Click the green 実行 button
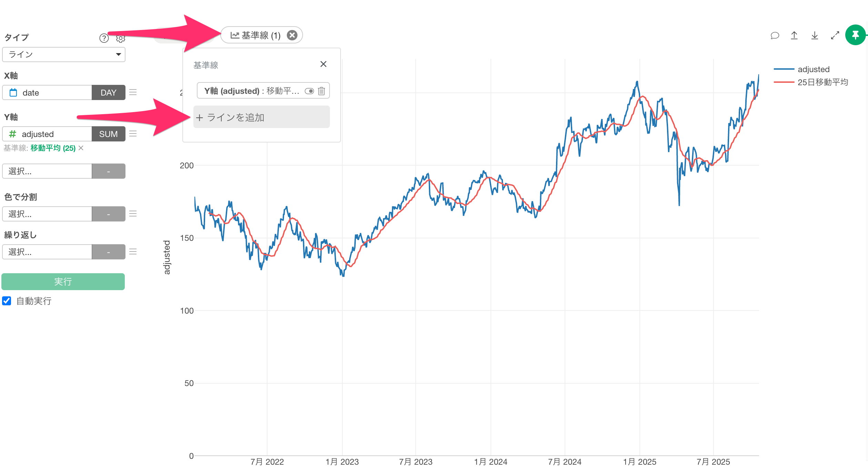 (63, 282)
